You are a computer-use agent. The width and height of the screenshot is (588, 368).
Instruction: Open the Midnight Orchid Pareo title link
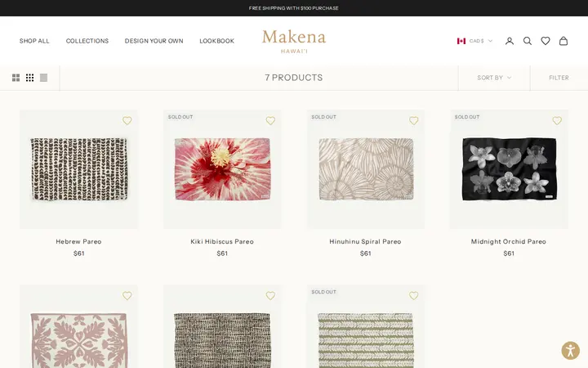pyautogui.click(x=509, y=241)
